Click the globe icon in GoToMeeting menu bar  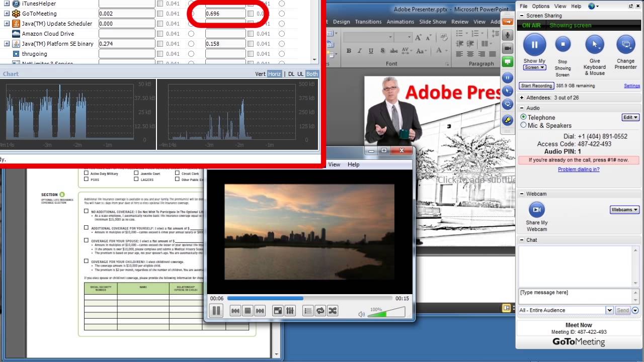pos(591,6)
